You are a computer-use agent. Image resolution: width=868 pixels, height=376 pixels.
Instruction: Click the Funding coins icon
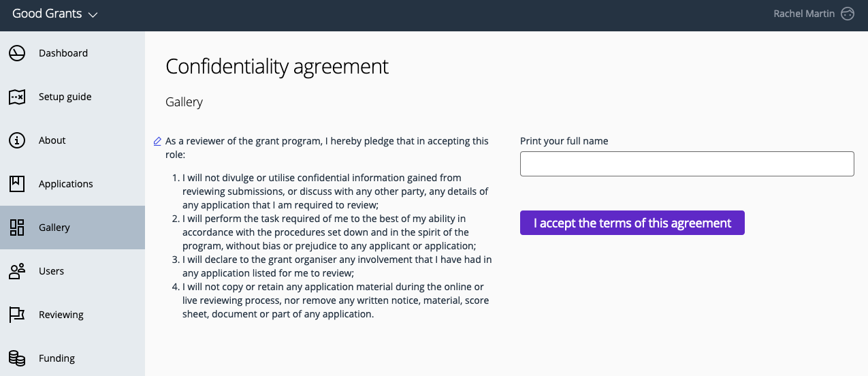(x=17, y=358)
